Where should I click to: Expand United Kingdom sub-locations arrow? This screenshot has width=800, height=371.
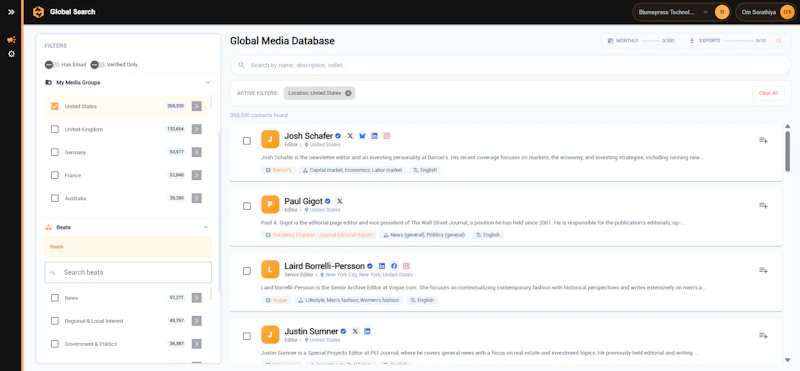tap(196, 129)
